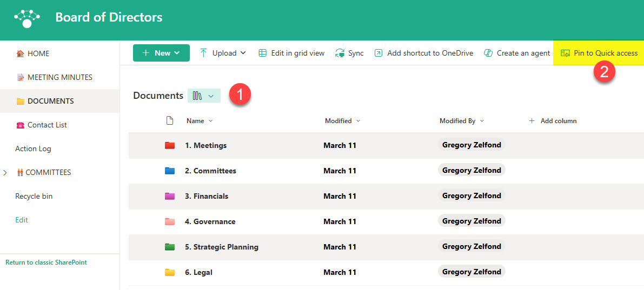
Task: Click the Edit navigation link
Action: point(22,220)
